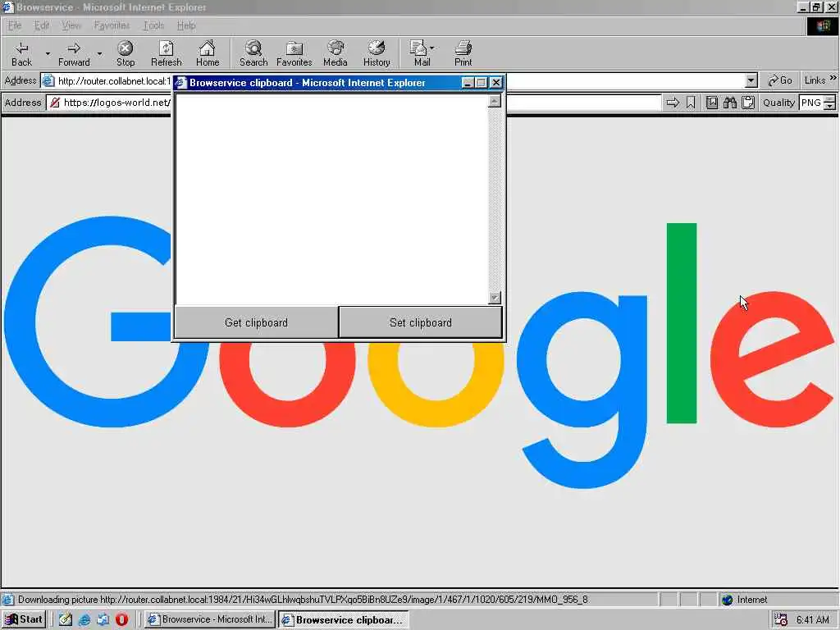The height and width of the screenshot is (630, 840).
Task: Open the Media pane
Action: click(336, 53)
